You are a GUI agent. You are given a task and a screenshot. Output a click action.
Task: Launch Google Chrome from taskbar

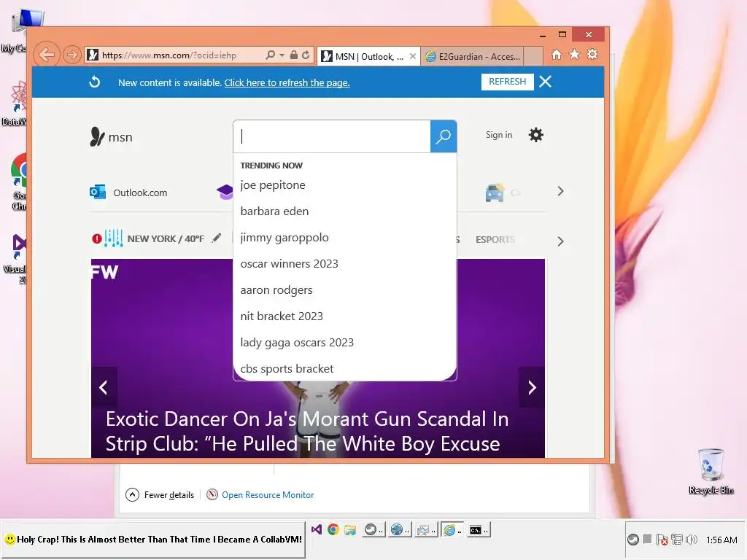(333, 529)
